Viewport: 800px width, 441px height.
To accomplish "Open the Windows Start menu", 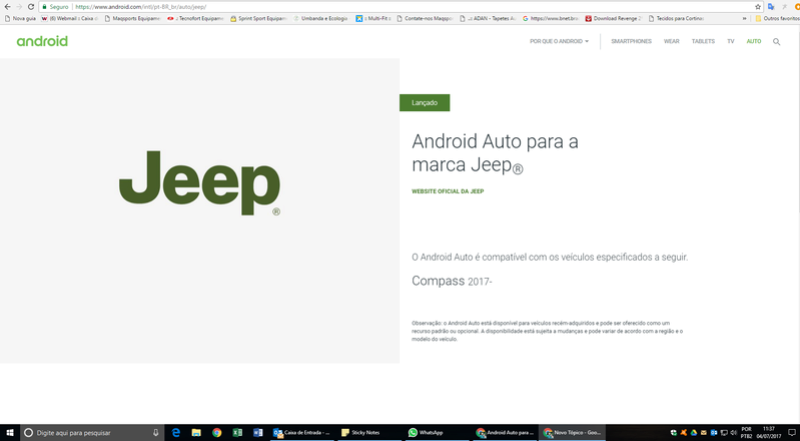I will click(x=10, y=433).
